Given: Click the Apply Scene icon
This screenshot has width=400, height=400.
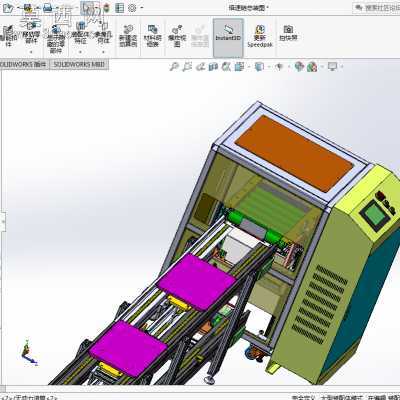Looking at the screenshot, I should [x=312, y=67].
